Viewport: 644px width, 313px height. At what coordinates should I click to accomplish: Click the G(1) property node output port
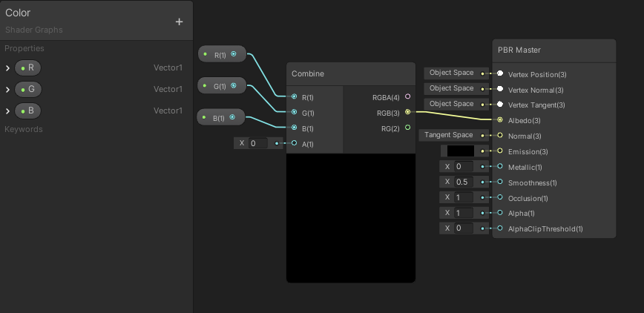click(234, 85)
